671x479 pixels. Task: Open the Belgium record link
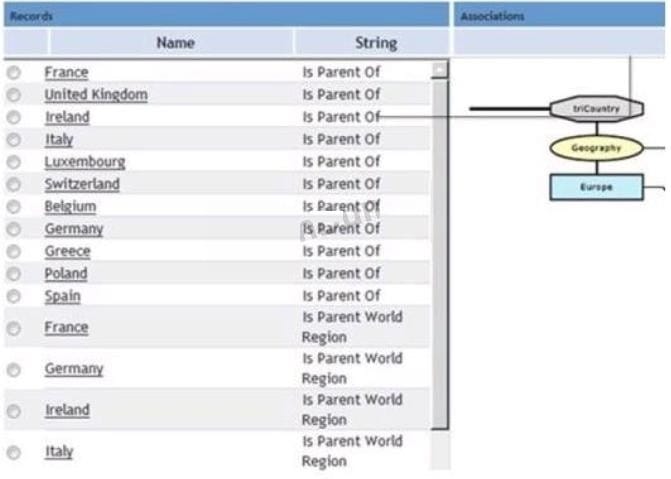coord(70,207)
